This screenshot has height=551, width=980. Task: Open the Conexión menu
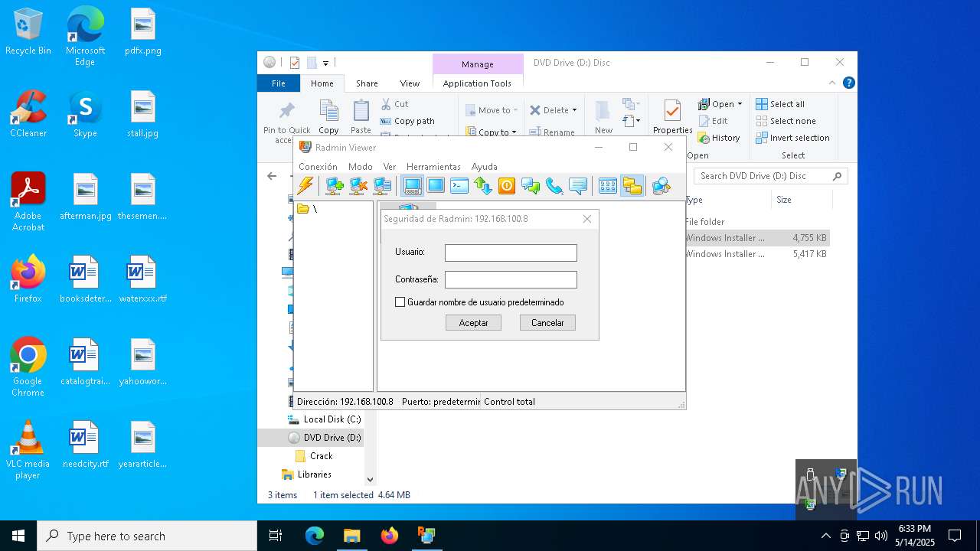[318, 166]
